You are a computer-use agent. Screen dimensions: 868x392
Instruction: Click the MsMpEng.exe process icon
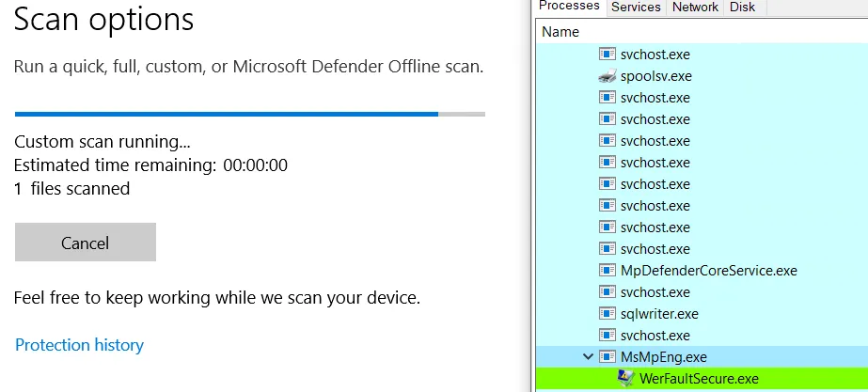[x=607, y=357]
